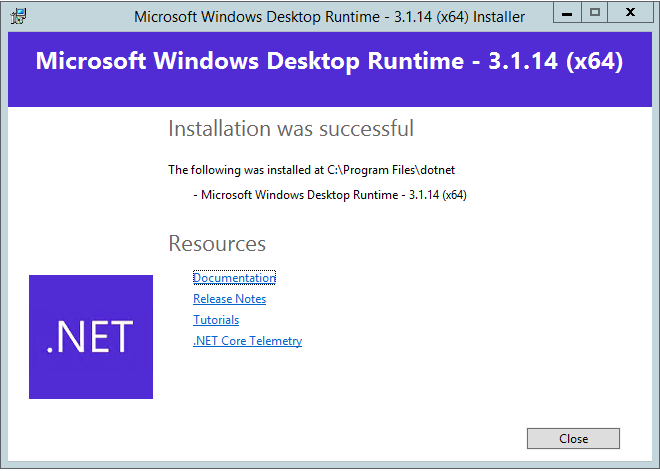660x471 pixels.
Task: Click the installer icon in title bar
Action: 19,16
